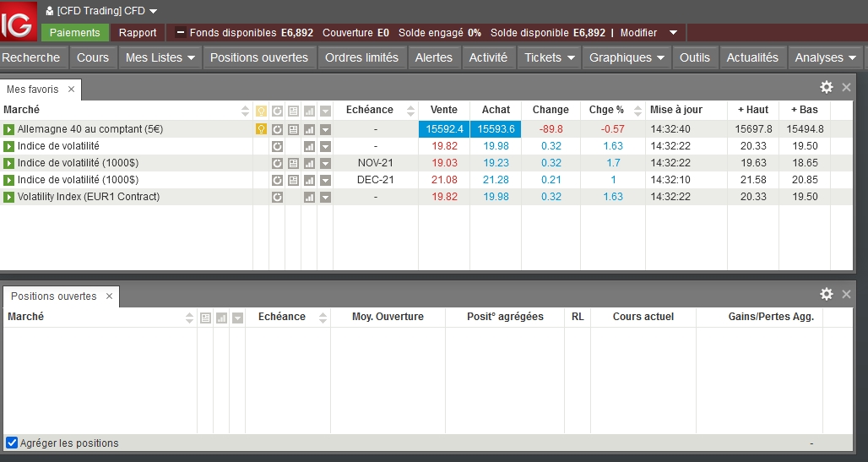
Task: Open the Positions ouvertes panel settings gear
Action: pyautogui.click(x=827, y=294)
